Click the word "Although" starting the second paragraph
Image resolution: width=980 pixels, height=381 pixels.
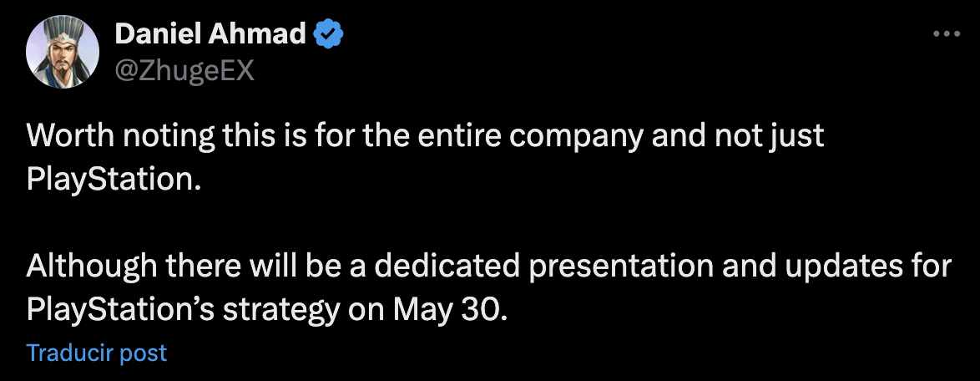(91, 267)
